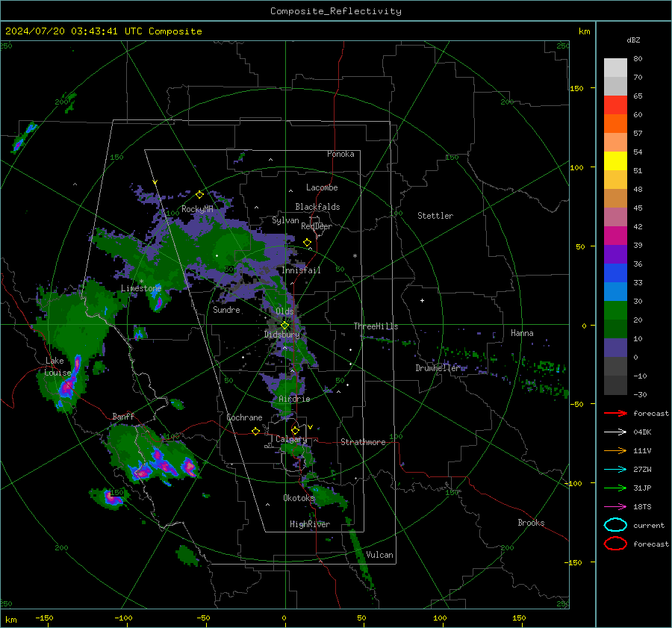Click the RedDeer city label
The width and height of the screenshot is (672, 628).
(317, 226)
